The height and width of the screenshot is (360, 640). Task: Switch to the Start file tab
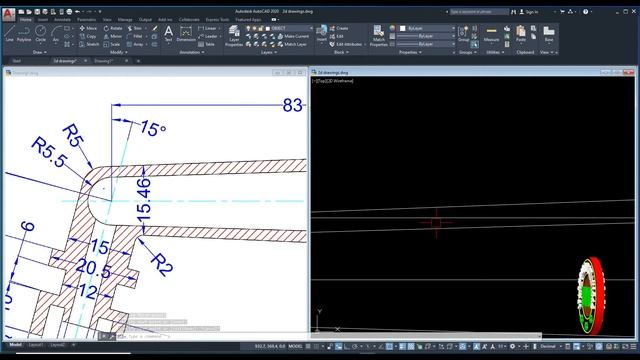click(x=17, y=61)
